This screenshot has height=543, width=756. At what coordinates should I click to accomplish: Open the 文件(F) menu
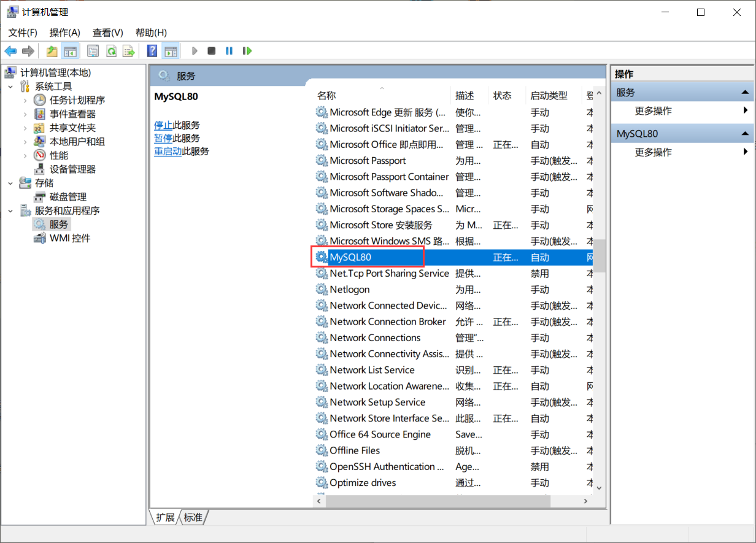23,33
